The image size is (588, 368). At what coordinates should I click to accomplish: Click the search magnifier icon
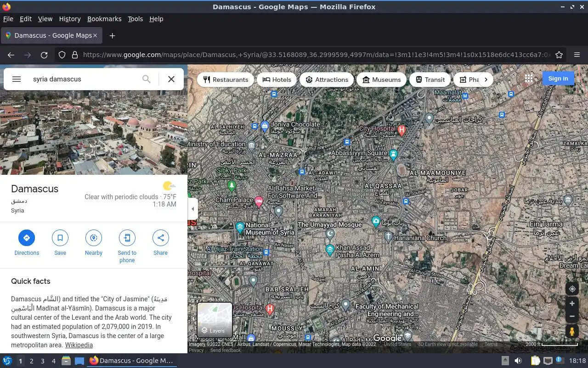[x=146, y=79]
